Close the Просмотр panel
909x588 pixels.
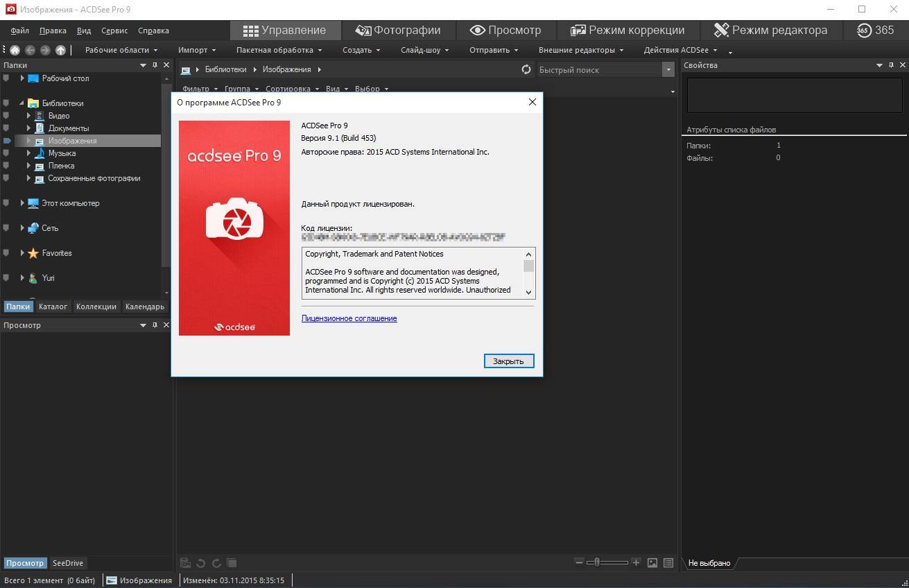165,325
